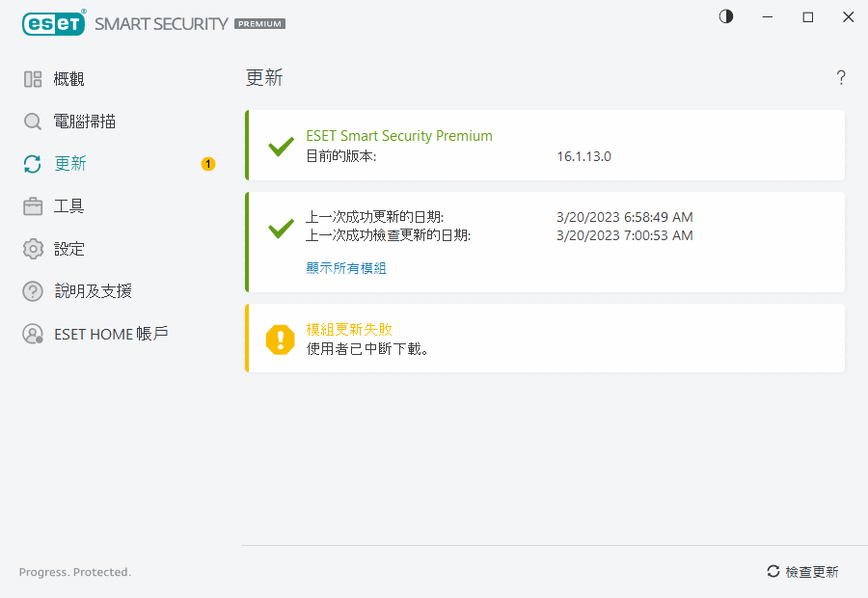Toggle the dark/light contrast mode icon
868x598 pixels.
point(726,16)
